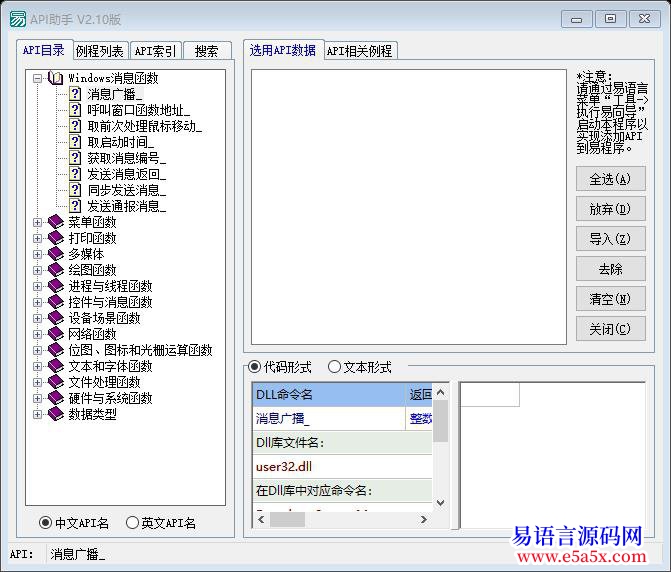
Task: Click the DLL命令名 column header
Action: click(x=329, y=394)
